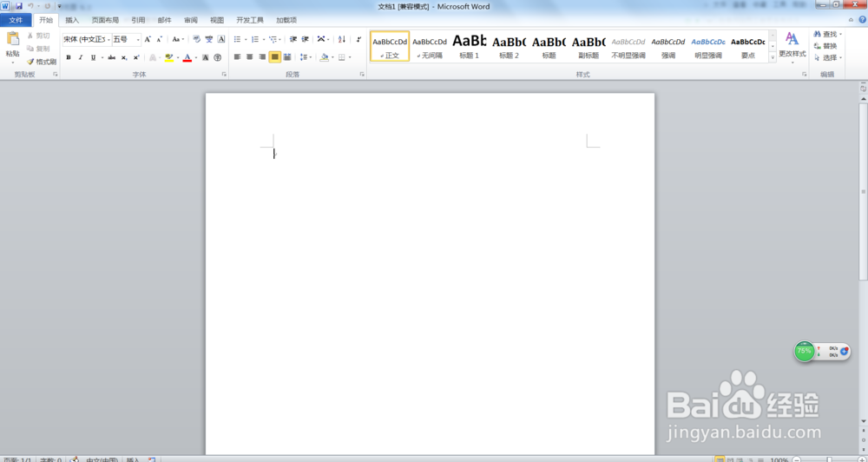Apply Character Shading icon

(x=206, y=57)
